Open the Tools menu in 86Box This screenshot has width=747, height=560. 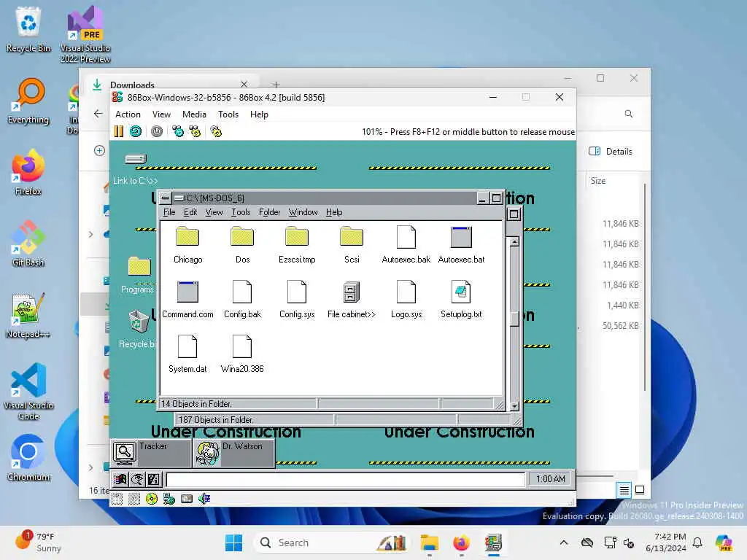click(228, 114)
